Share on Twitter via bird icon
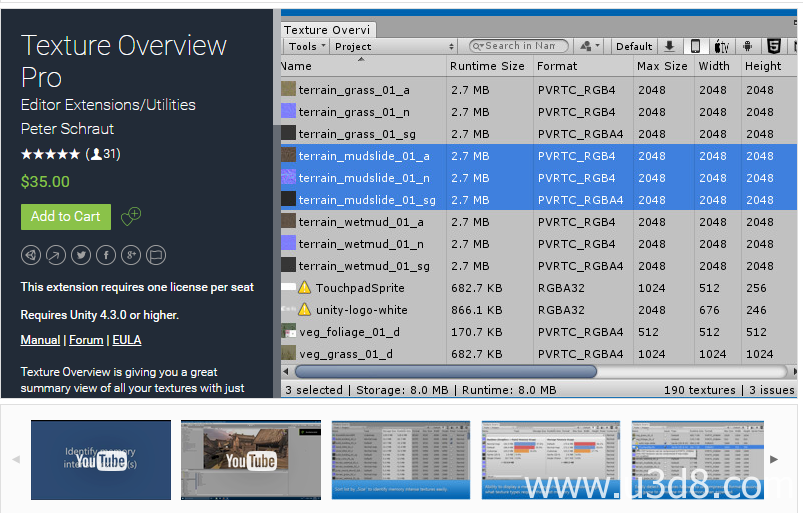This screenshot has height=513, width=803. pyautogui.click(x=81, y=255)
